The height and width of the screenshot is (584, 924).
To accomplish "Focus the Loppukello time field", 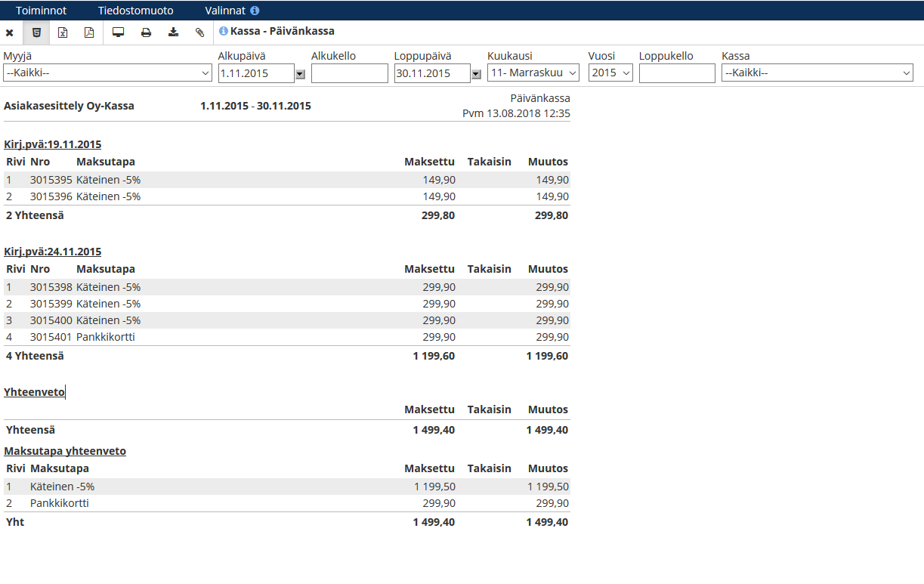I will click(x=677, y=73).
